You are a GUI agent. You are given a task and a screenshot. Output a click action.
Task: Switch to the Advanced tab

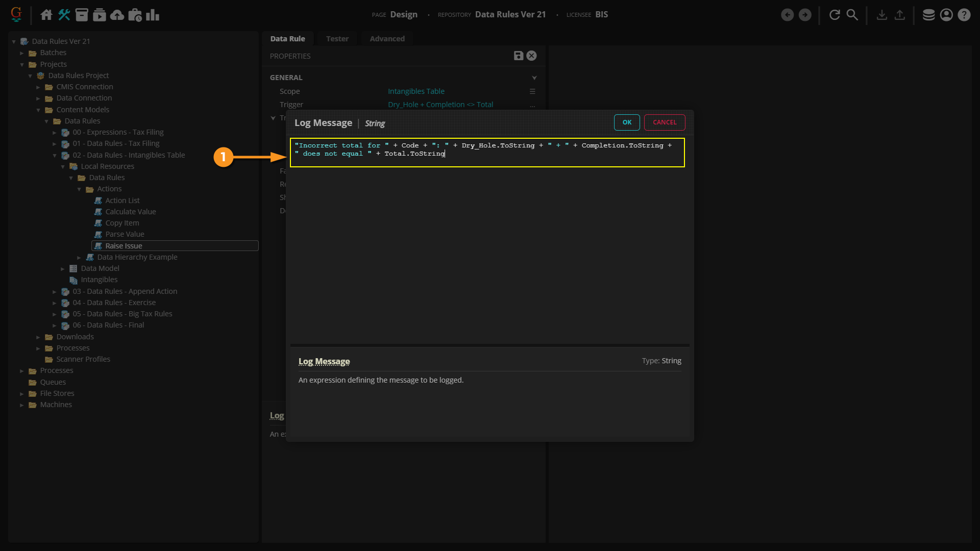(x=387, y=39)
